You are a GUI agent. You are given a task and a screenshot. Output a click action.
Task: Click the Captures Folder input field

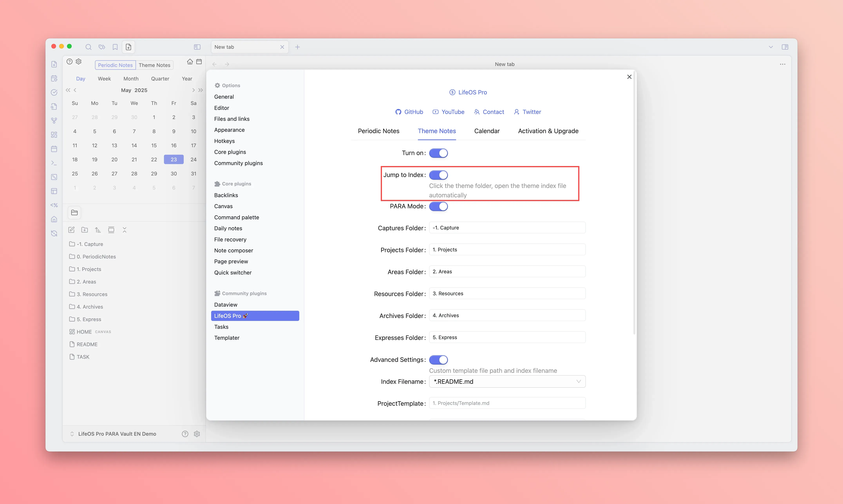click(x=507, y=228)
